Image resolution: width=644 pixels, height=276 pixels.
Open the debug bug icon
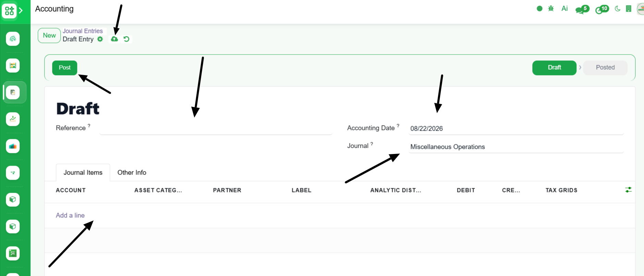tap(551, 9)
